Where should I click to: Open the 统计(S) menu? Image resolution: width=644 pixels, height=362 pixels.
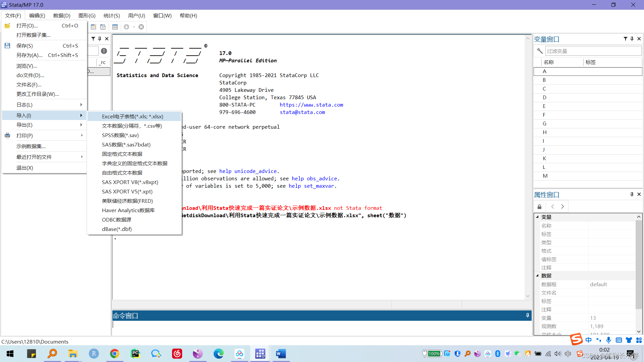(112, 15)
